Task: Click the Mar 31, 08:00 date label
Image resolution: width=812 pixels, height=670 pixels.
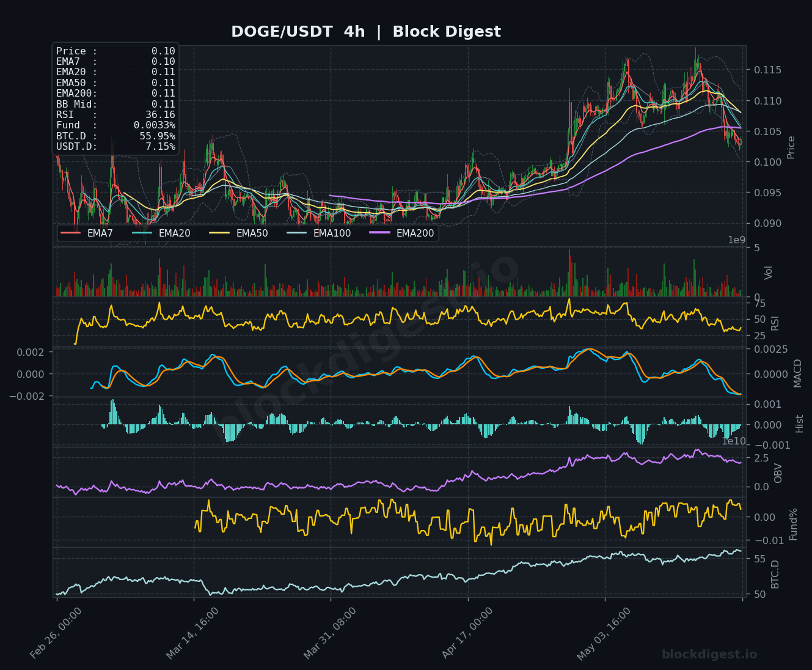Action: (330, 633)
